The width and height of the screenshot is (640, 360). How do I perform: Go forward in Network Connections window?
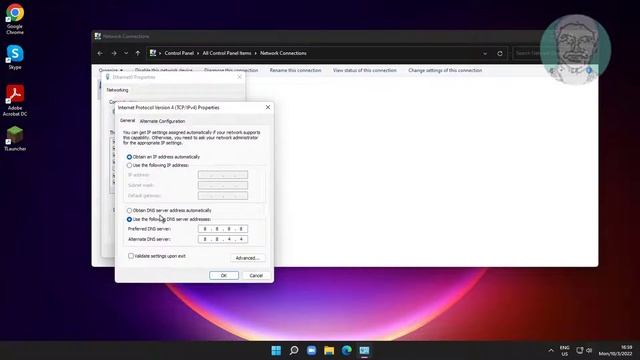pyautogui.click(x=114, y=53)
